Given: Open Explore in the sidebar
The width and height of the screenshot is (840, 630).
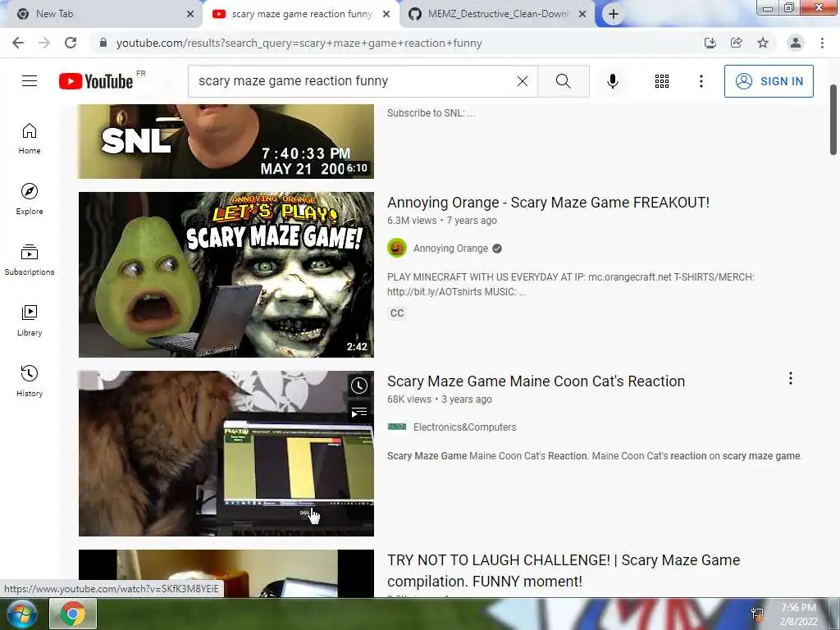Looking at the screenshot, I should pyautogui.click(x=30, y=199).
